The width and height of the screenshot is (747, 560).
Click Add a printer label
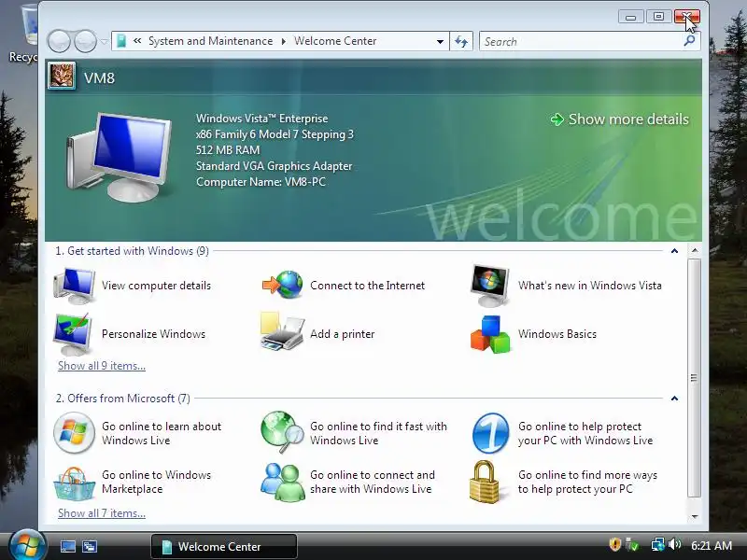coord(342,334)
